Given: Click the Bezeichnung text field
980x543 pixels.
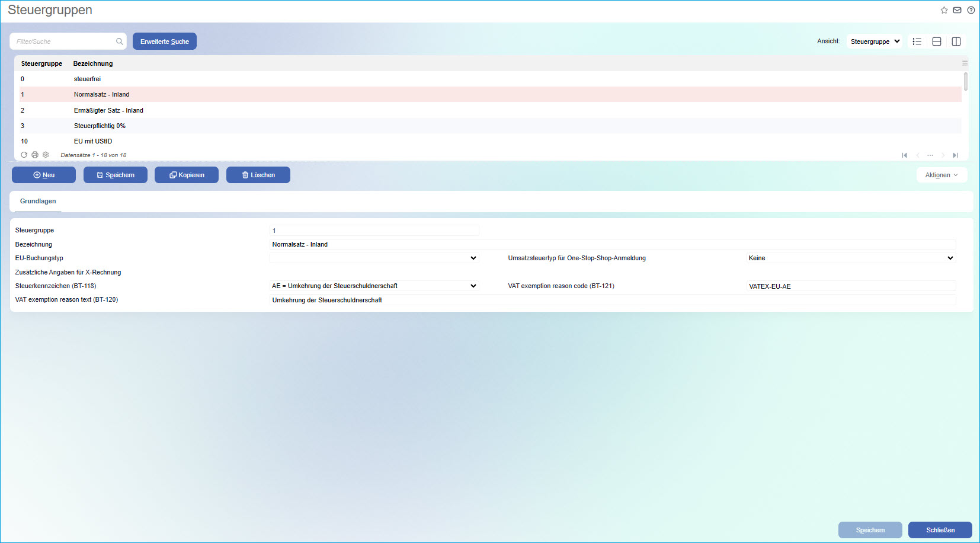Looking at the screenshot, I should pyautogui.click(x=613, y=244).
